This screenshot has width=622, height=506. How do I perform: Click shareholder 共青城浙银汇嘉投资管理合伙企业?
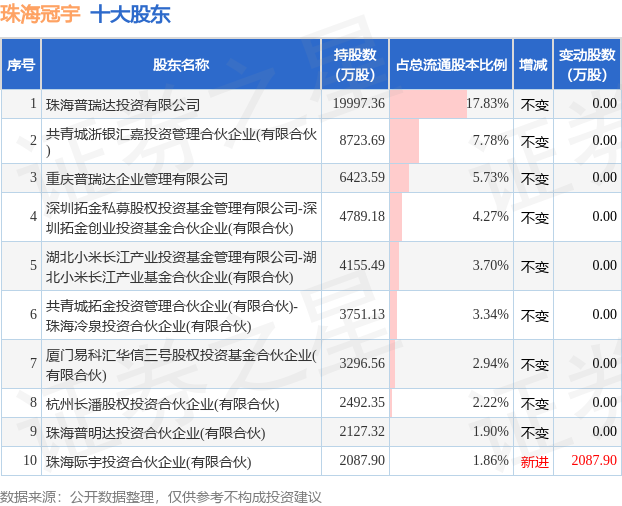pyautogui.click(x=181, y=142)
